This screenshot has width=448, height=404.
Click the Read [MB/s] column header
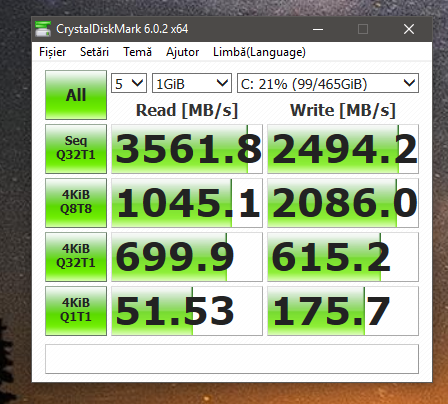pyautogui.click(x=187, y=110)
